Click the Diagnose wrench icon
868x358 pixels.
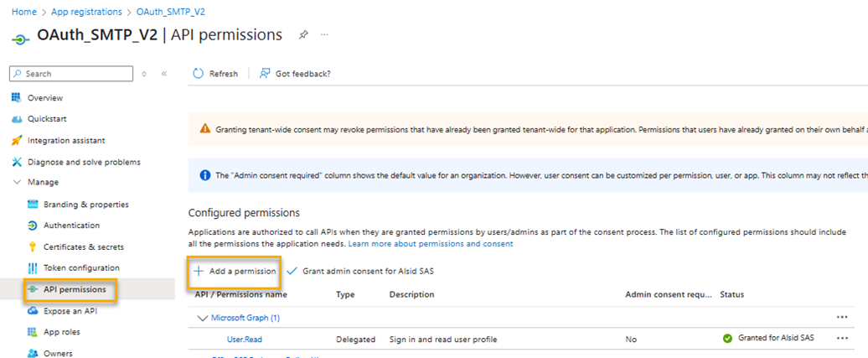[17, 162]
